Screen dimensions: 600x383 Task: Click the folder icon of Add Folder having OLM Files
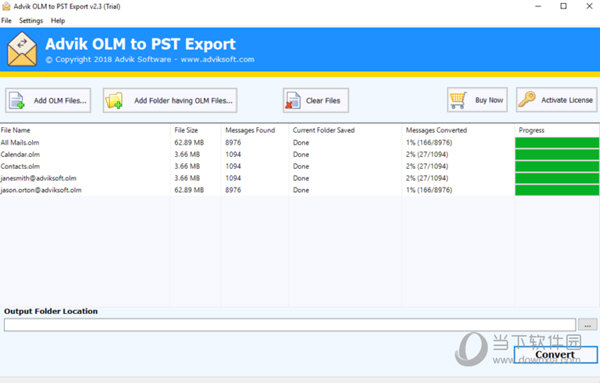[x=114, y=101]
